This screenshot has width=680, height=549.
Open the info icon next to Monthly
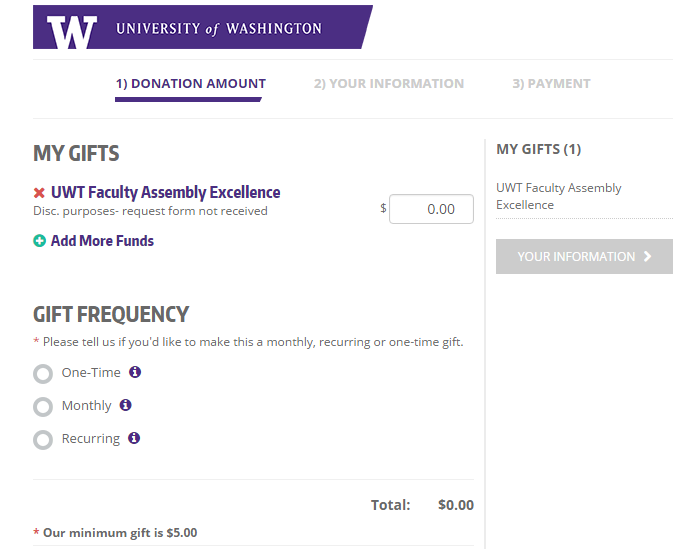click(x=126, y=405)
